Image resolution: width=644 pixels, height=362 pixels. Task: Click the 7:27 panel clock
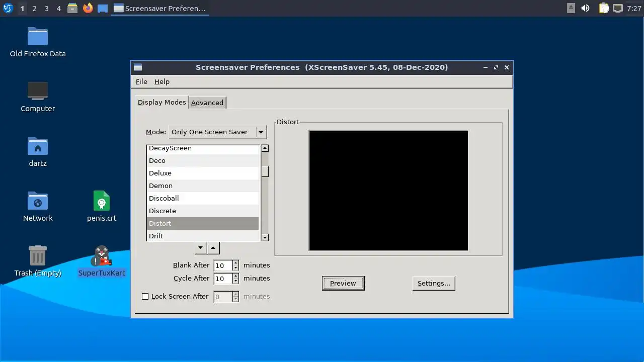634,8
